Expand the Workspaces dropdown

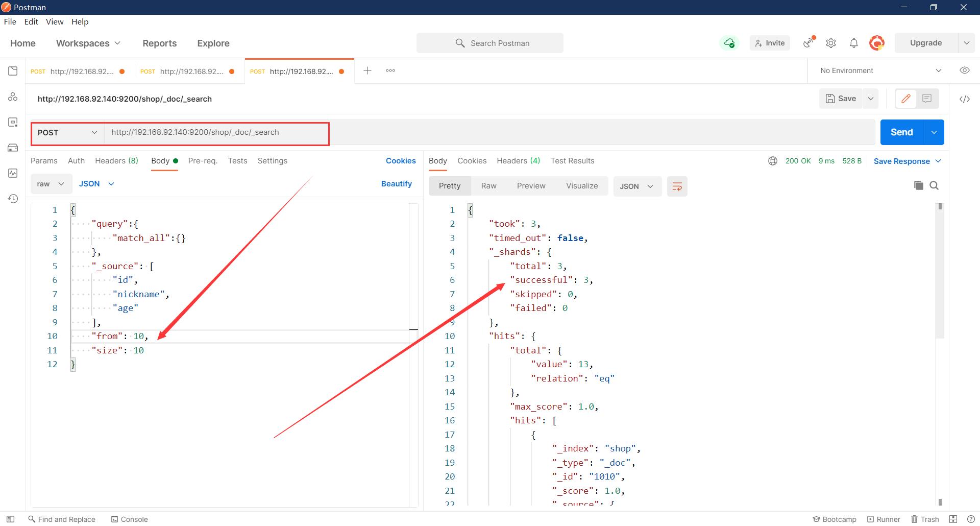coord(88,43)
